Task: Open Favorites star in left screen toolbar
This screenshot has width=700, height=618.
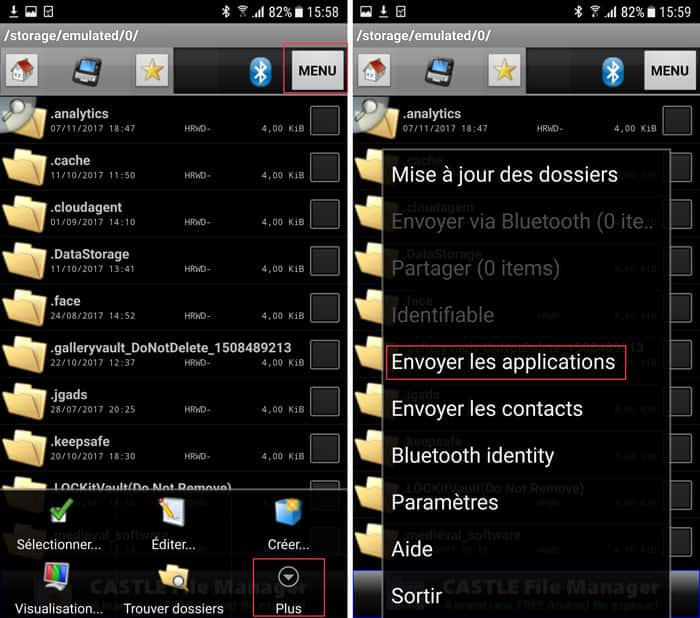Action: click(x=152, y=71)
